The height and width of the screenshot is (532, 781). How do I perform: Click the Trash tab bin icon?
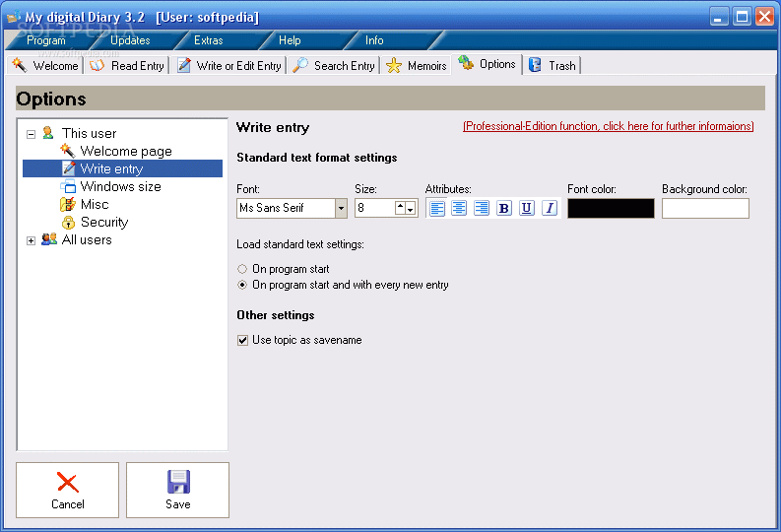point(535,65)
